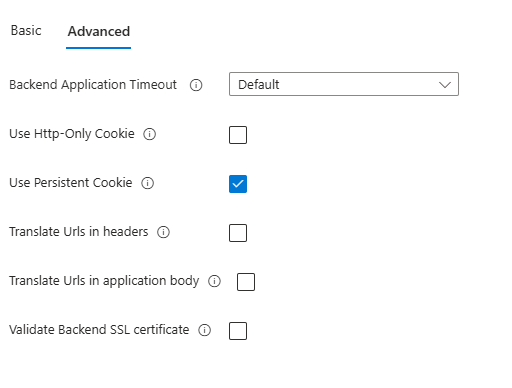The image size is (512, 388).
Task: Enable the Use Http-Only Cookie checkbox
Action: pyautogui.click(x=238, y=135)
